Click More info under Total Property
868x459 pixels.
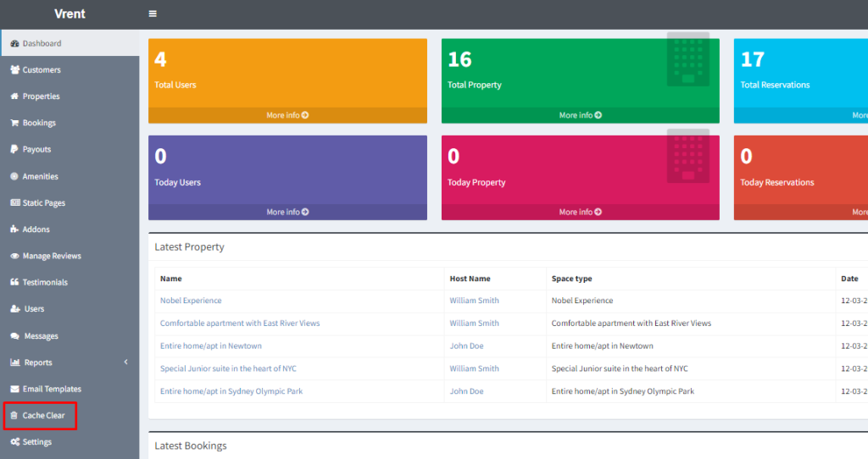click(x=580, y=115)
